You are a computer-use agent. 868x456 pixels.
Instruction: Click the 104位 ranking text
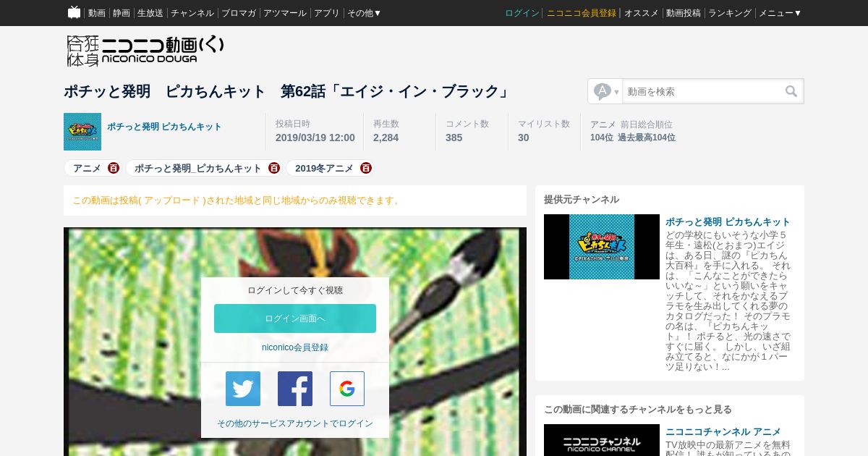602,138
